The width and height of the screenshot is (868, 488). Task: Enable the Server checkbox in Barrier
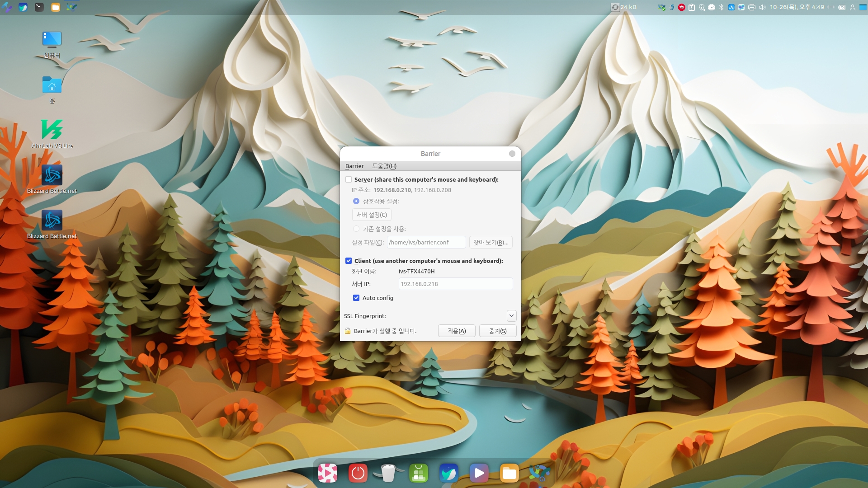(x=349, y=180)
